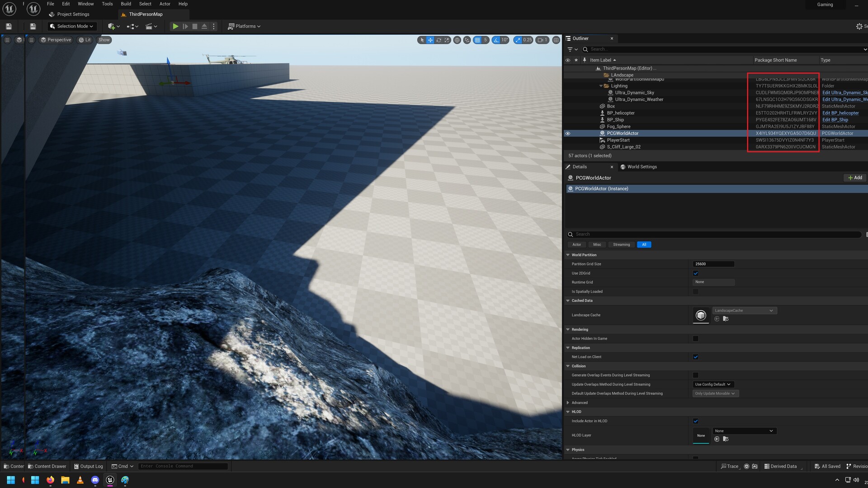Hide PCGWorldActor with the eye icon
Viewport: 868px width, 488px height.
click(568, 133)
